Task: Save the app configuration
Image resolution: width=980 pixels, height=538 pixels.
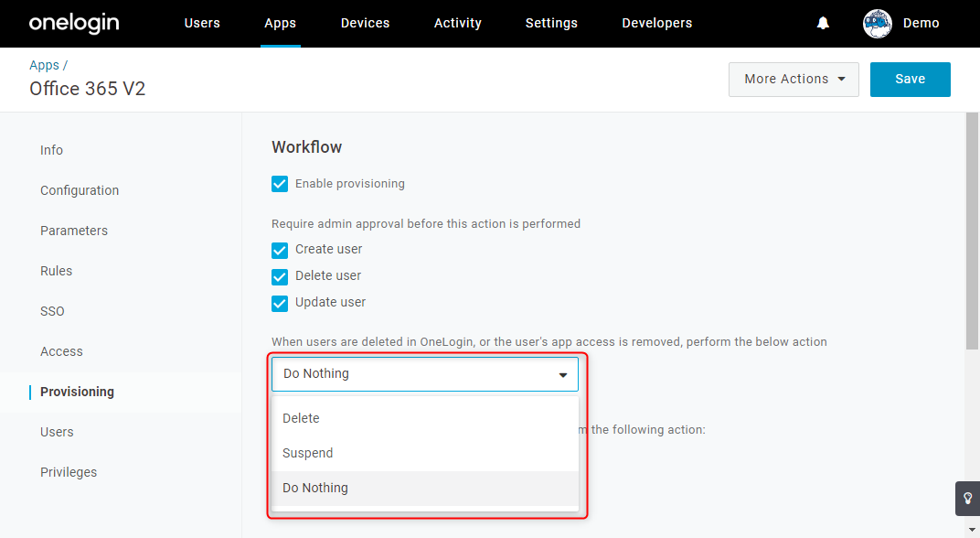Action: click(910, 80)
